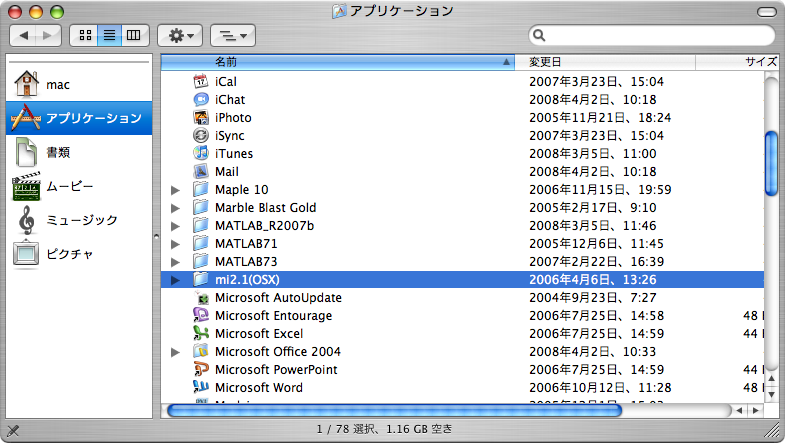Click the iChat application icon

click(201, 99)
